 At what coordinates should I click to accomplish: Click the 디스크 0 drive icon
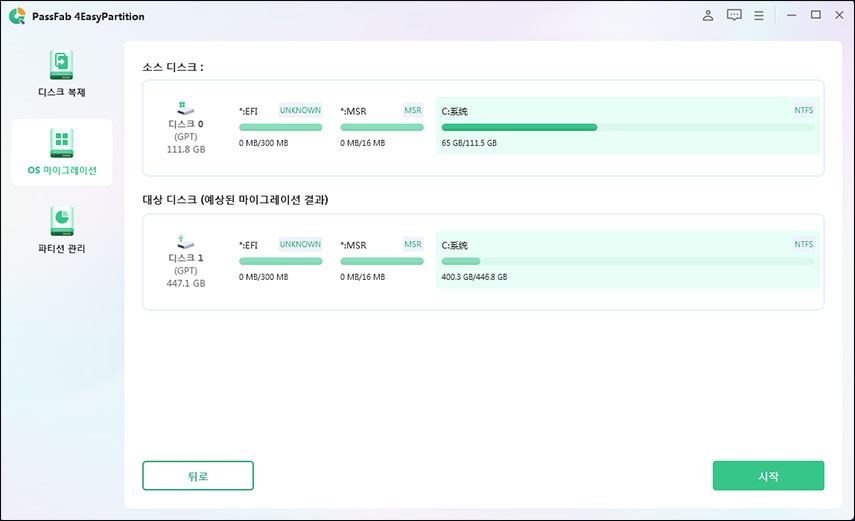pyautogui.click(x=185, y=107)
